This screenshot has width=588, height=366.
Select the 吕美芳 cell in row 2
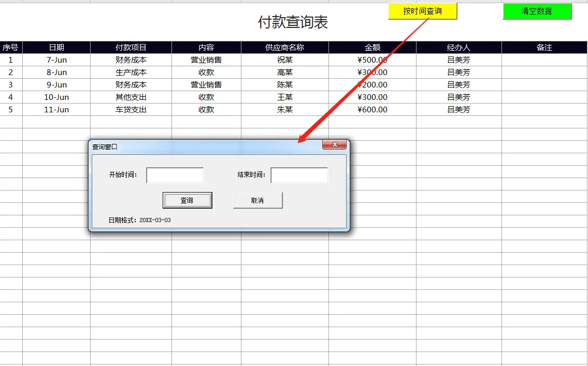(458, 72)
